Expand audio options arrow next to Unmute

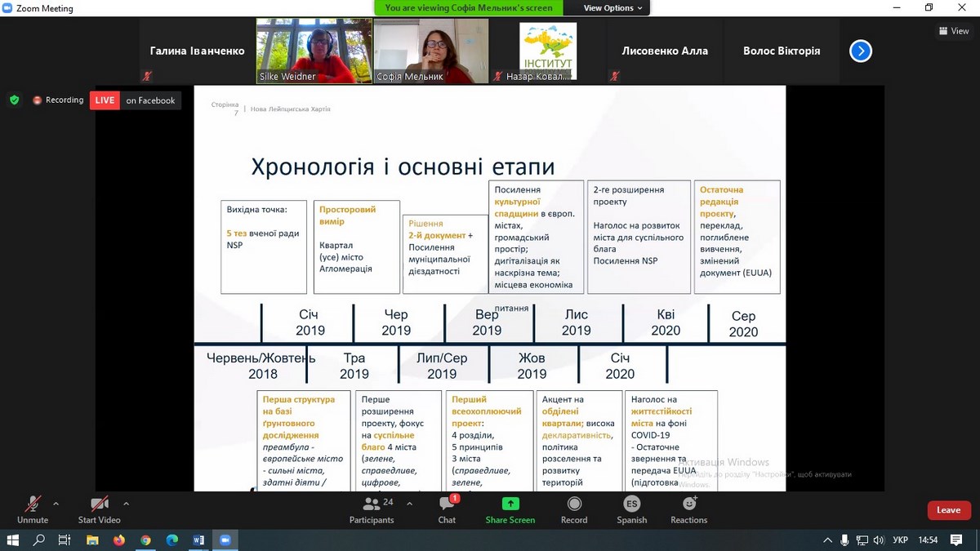[x=56, y=504]
